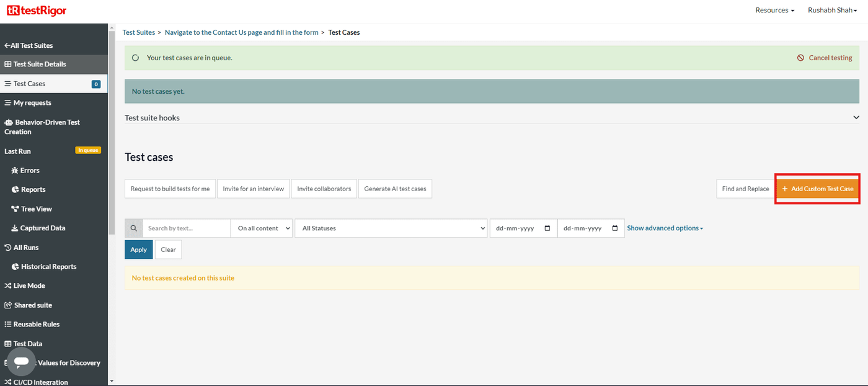Click the Clear filter button

pos(168,249)
